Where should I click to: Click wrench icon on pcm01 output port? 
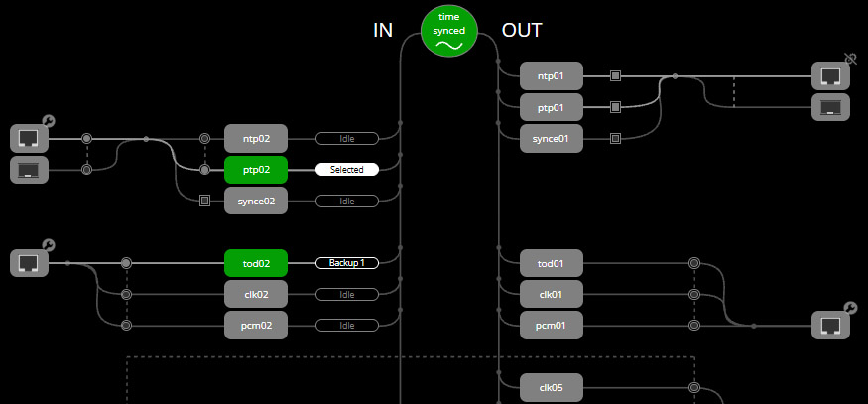pos(849,308)
